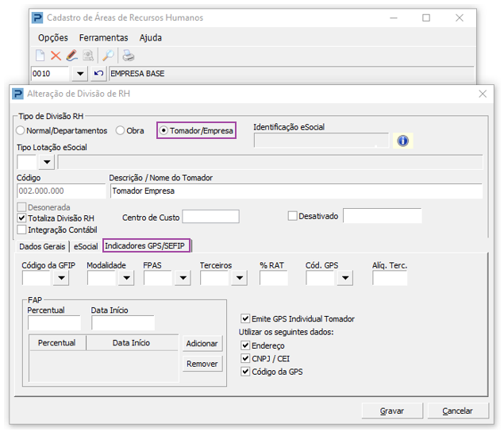Click the red X delete toolbar icon
The height and width of the screenshot is (432, 504).
pos(56,56)
